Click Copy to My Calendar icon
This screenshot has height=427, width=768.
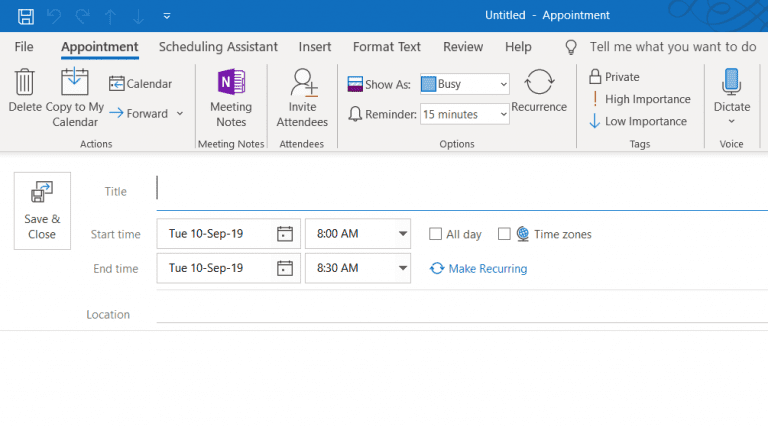(74, 81)
